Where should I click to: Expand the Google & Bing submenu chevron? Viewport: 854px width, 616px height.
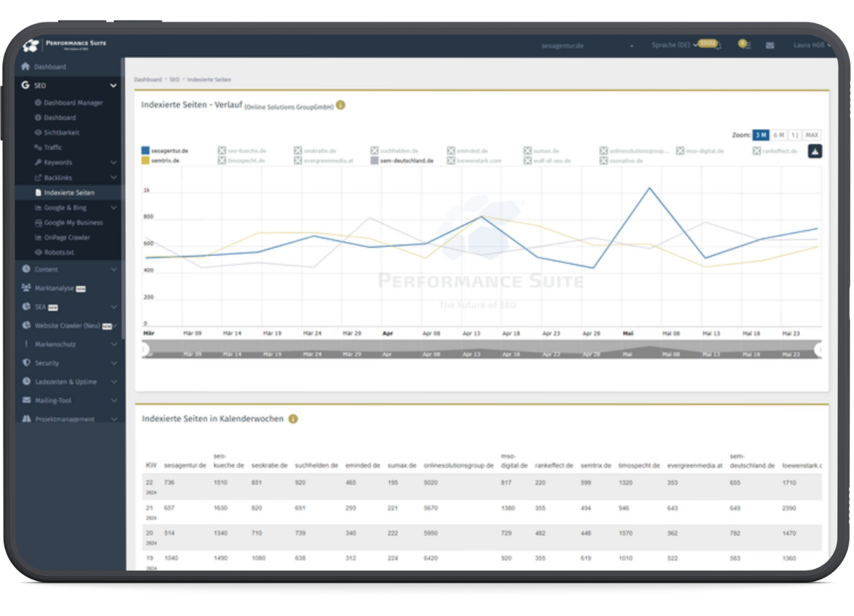pyautogui.click(x=113, y=208)
